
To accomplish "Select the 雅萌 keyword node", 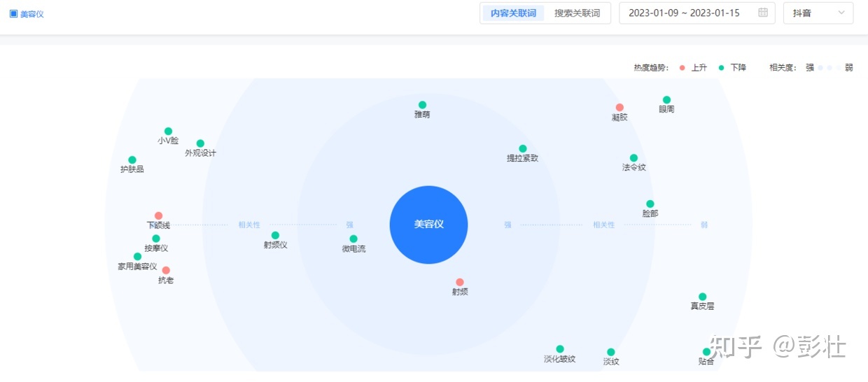I will (422, 105).
